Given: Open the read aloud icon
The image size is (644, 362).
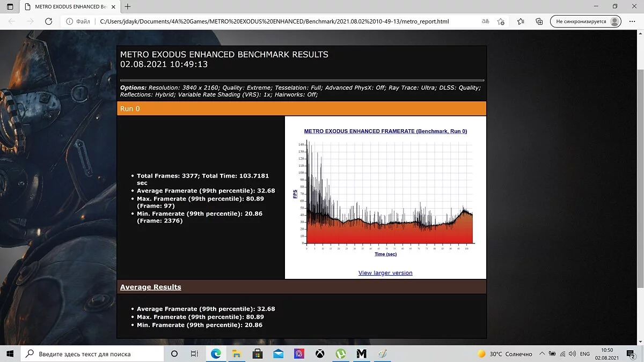Looking at the screenshot, I should (x=485, y=21).
